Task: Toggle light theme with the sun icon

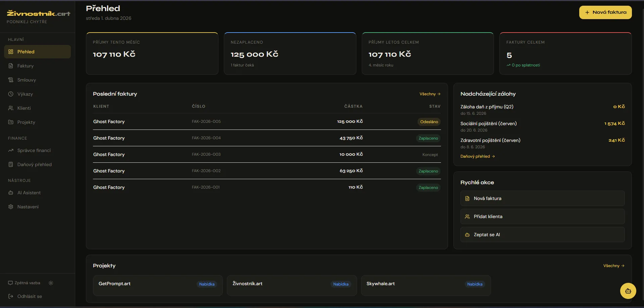Action: [x=51, y=283]
